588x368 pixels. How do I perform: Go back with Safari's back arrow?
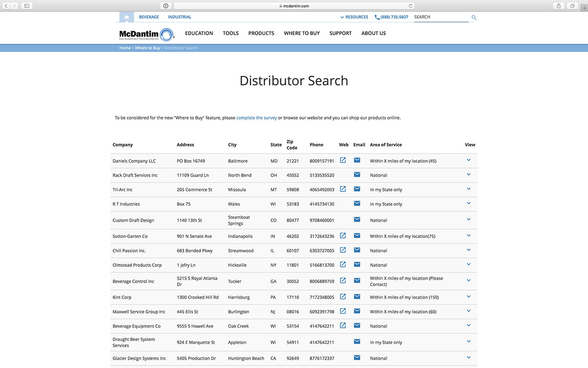[x=6, y=6]
